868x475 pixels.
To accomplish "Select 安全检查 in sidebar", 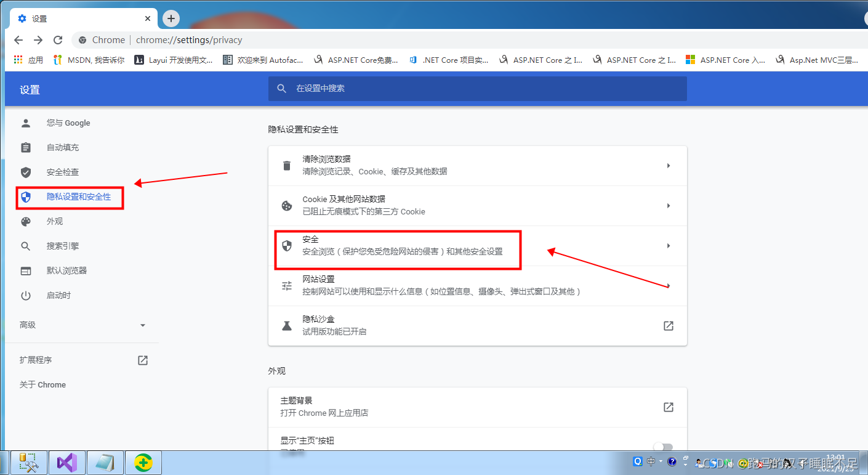I will (x=63, y=173).
